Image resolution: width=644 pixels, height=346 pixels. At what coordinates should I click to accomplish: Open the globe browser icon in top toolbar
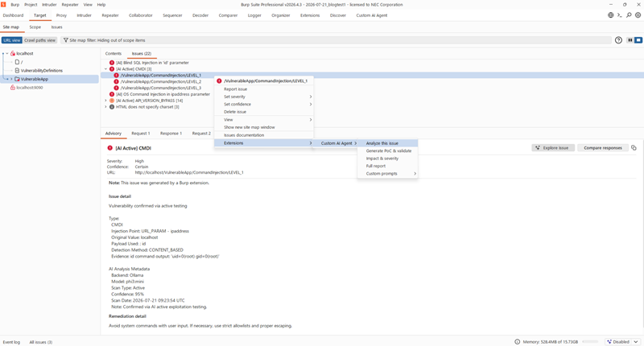611,15
